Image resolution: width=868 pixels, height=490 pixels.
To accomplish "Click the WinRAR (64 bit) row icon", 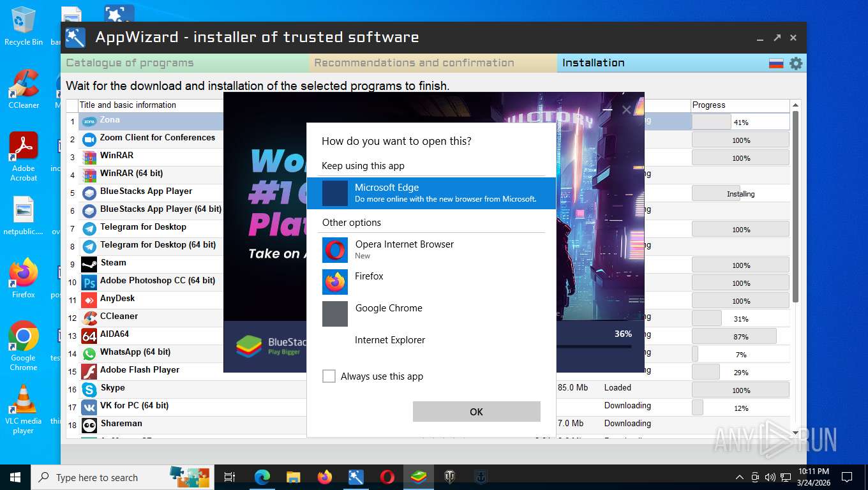I will point(89,175).
